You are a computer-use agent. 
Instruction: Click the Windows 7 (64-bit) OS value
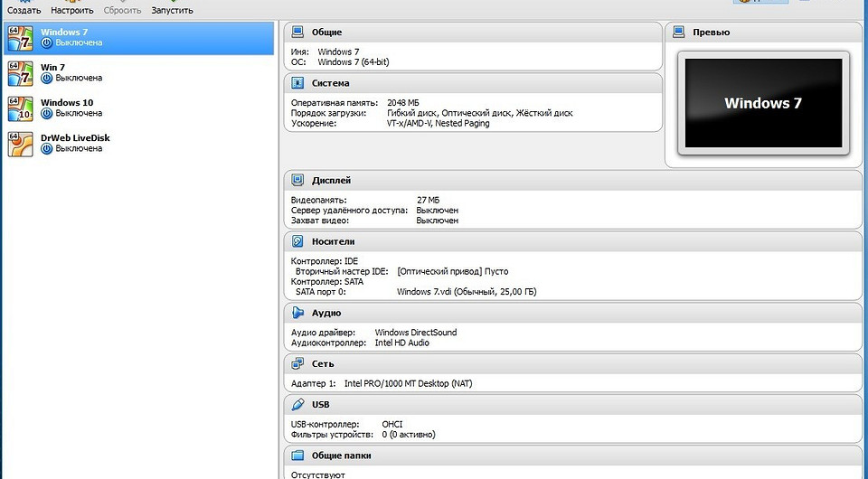354,62
